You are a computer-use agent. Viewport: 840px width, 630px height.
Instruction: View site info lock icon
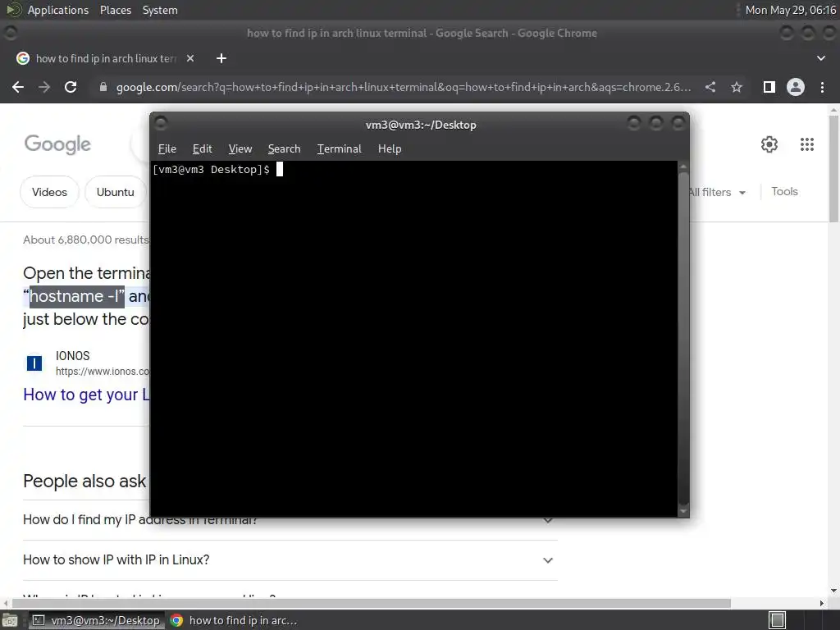click(103, 87)
